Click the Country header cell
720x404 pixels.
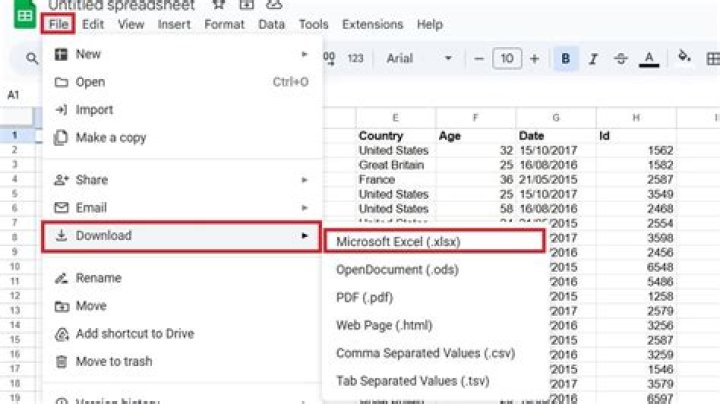[x=396, y=136]
